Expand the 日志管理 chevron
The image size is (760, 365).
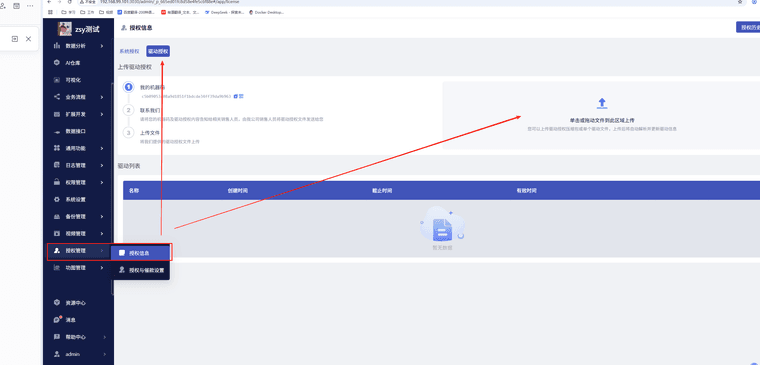102,165
